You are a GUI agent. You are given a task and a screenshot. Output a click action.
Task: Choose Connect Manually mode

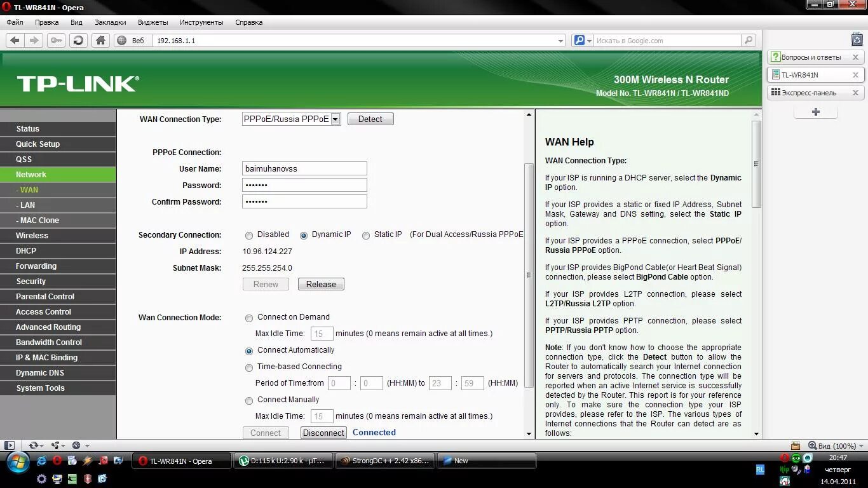[x=249, y=400]
